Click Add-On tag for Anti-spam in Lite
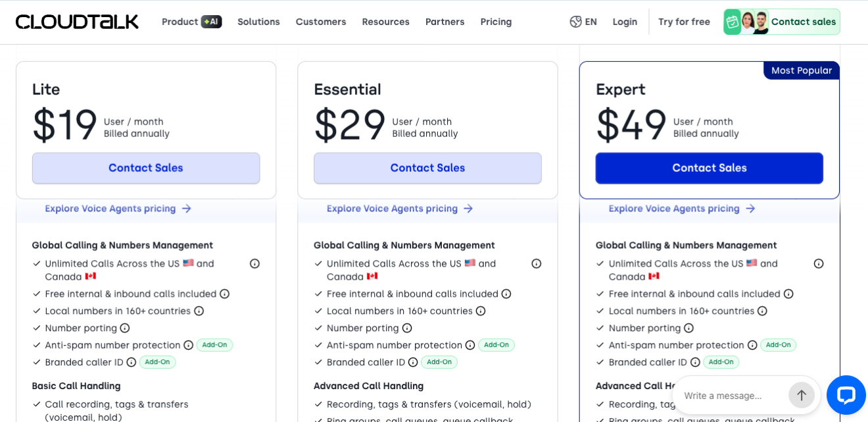The width and height of the screenshot is (868, 422). pos(214,345)
